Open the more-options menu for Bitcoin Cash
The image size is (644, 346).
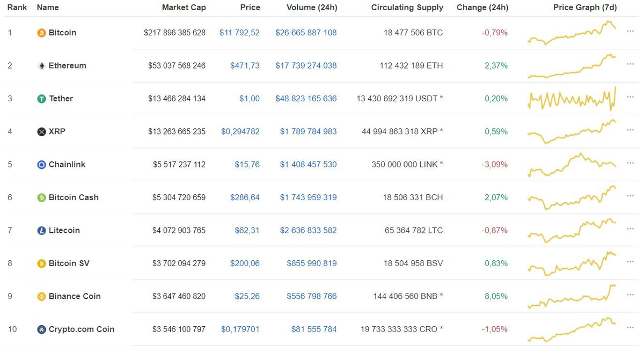[630, 196]
